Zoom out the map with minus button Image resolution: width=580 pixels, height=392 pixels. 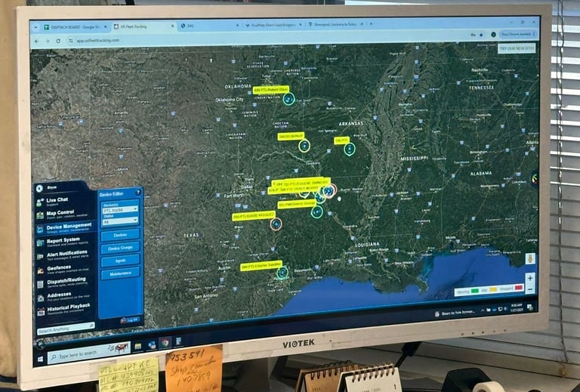coord(530,289)
